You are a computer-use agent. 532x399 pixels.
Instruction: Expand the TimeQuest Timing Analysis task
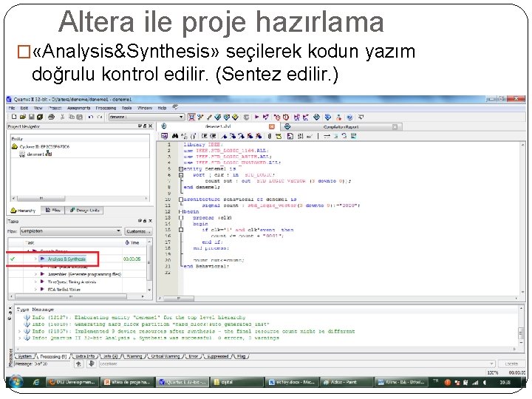(35, 282)
